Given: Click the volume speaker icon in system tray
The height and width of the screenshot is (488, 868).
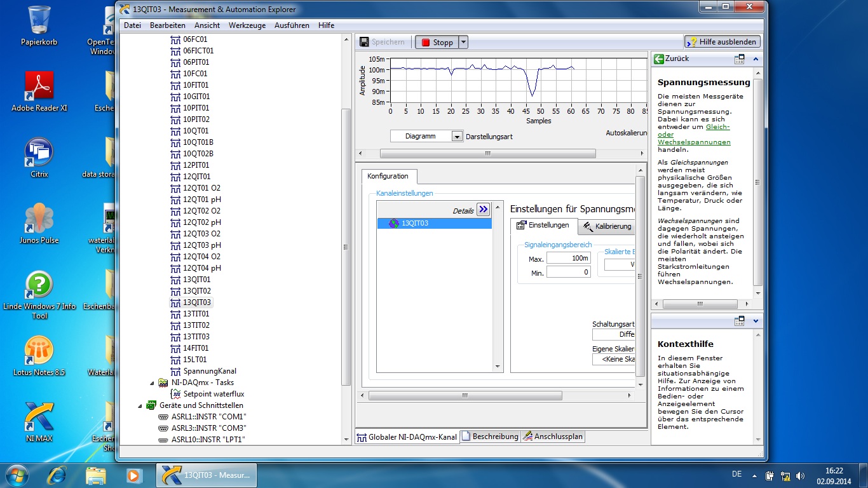Looking at the screenshot, I should click(800, 475).
